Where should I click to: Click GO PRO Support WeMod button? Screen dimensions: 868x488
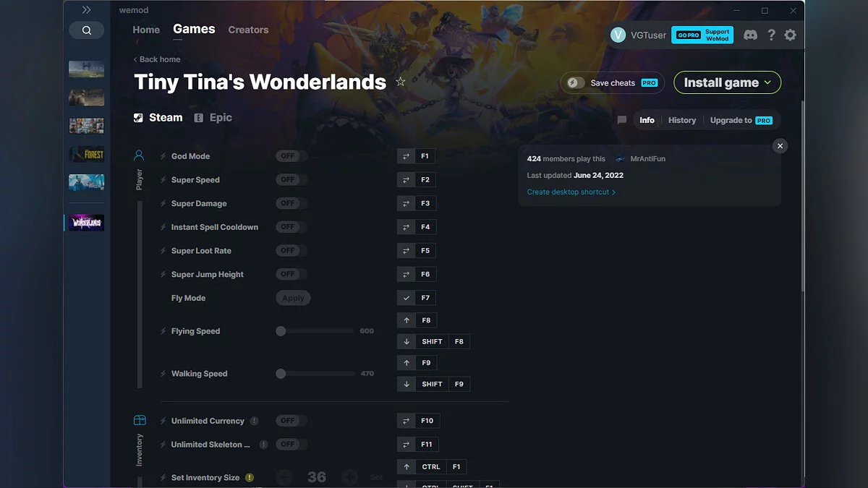click(x=702, y=35)
